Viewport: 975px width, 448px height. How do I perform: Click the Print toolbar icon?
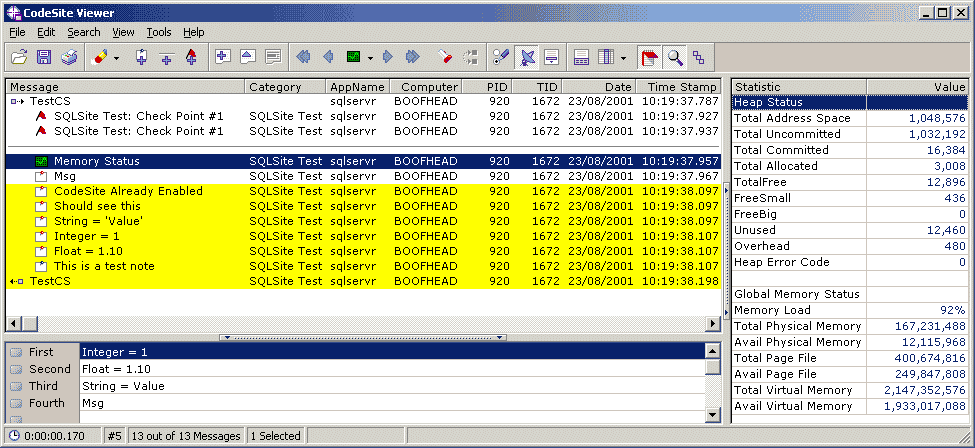click(69, 57)
